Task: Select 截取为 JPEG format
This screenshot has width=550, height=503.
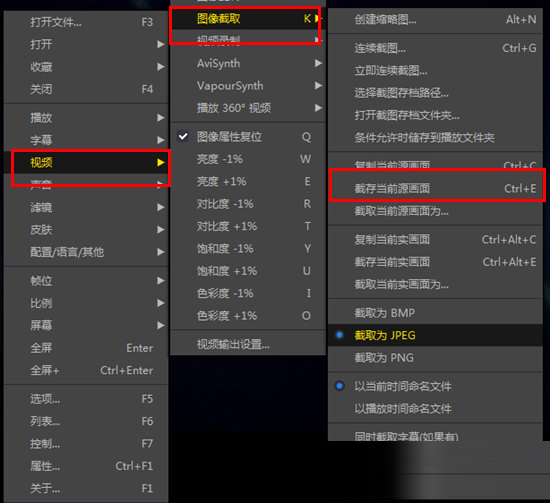Action: [x=435, y=335]
